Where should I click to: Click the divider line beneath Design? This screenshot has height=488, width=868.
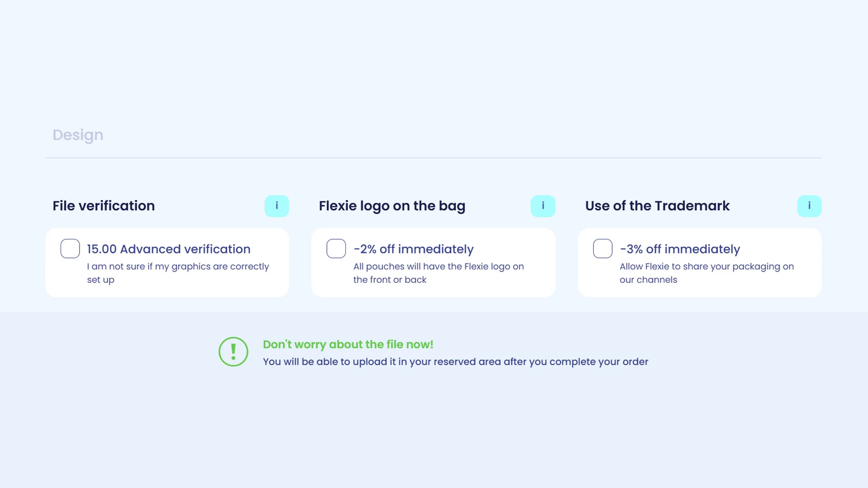434,158
